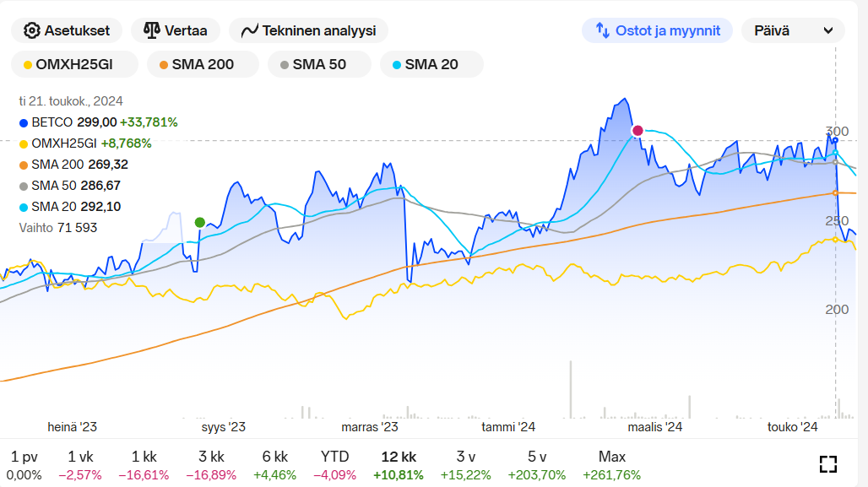Click the gear icon in Asetukset
This screenshot has height=487, width=868.
(32, 30)
